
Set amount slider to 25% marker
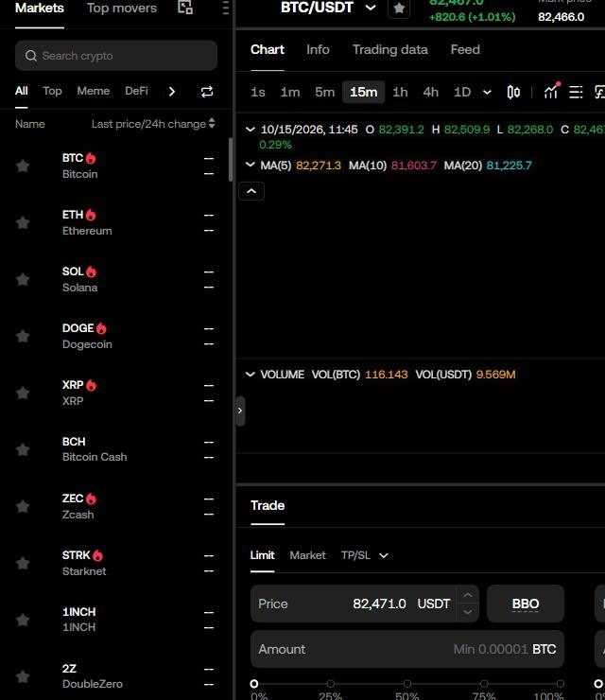(x=331, y=684)
